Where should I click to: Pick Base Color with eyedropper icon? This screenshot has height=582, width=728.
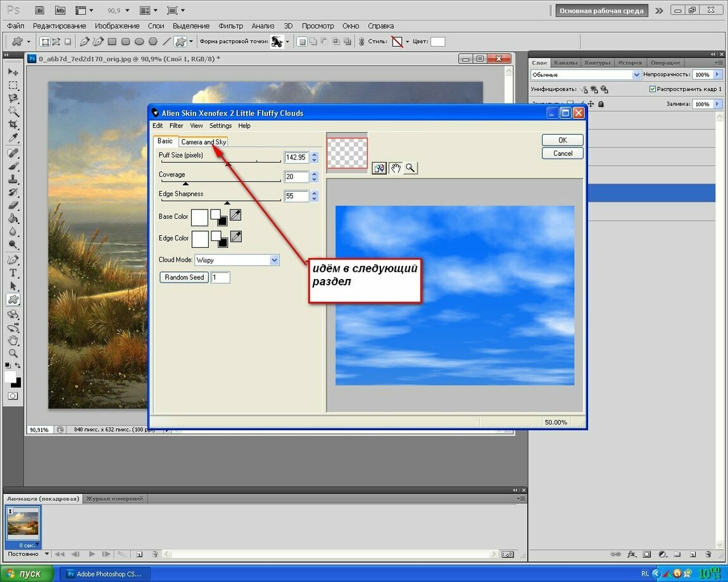point(235,215)
